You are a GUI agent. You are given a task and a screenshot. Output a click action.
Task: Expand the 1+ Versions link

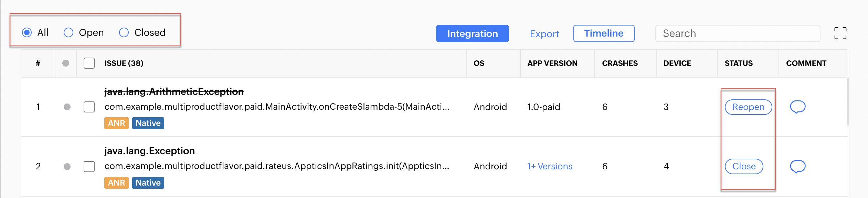coord(550,166)
